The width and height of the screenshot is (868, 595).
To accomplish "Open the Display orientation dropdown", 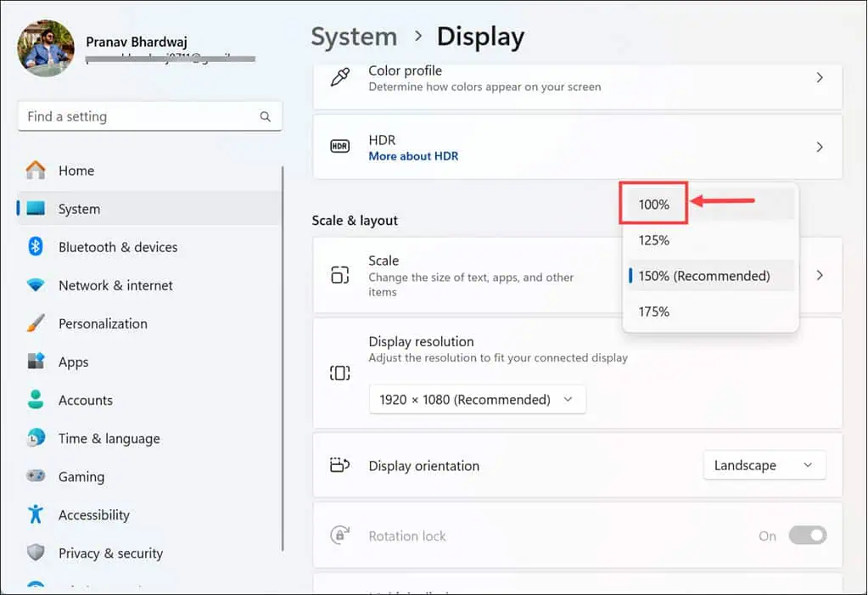I will point(763,465).
